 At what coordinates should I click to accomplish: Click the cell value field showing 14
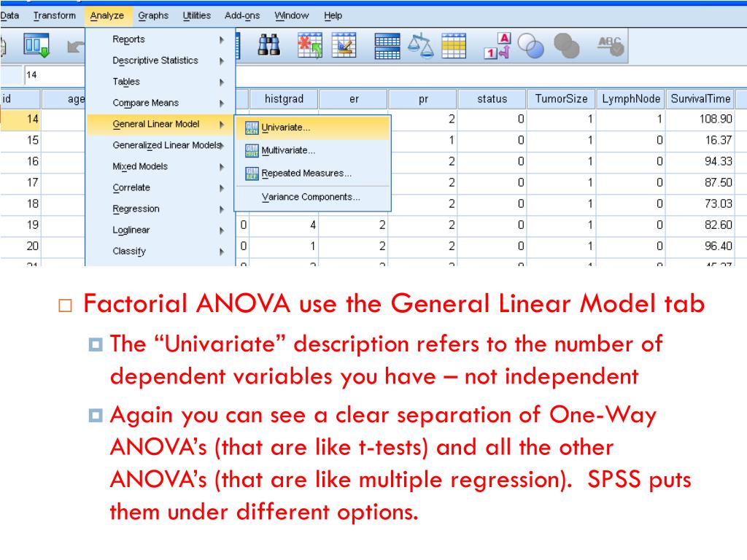pyautogui.click(x=54, y=75)
